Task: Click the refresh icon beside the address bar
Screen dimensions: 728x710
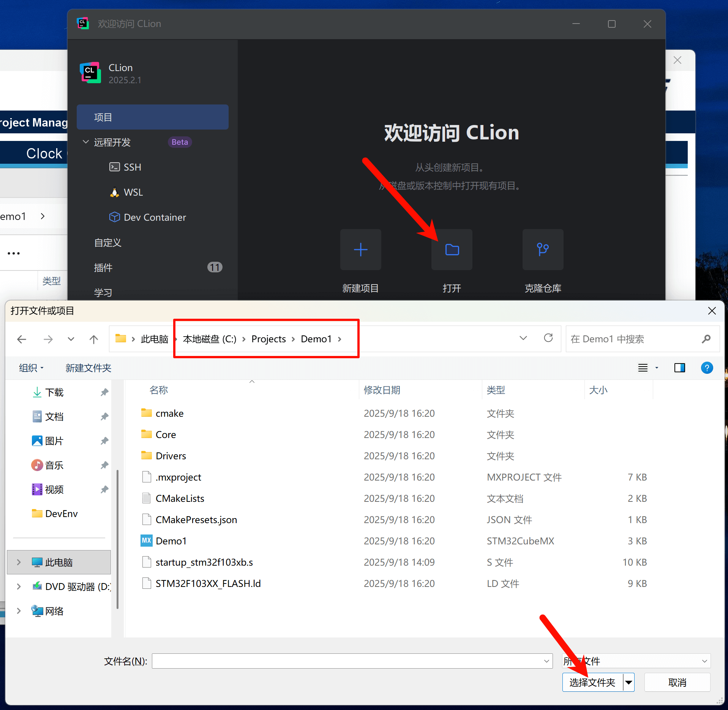Action: (548, 338)
